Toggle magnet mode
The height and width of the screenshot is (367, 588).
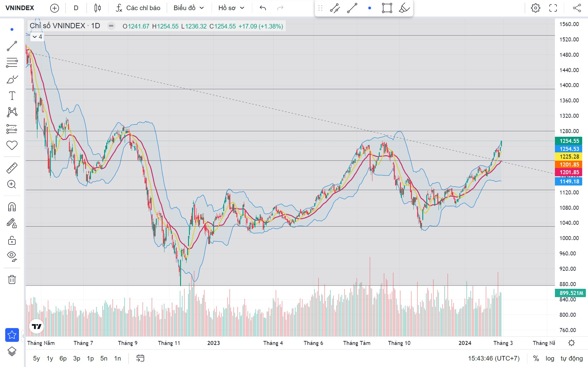point(12,207)
